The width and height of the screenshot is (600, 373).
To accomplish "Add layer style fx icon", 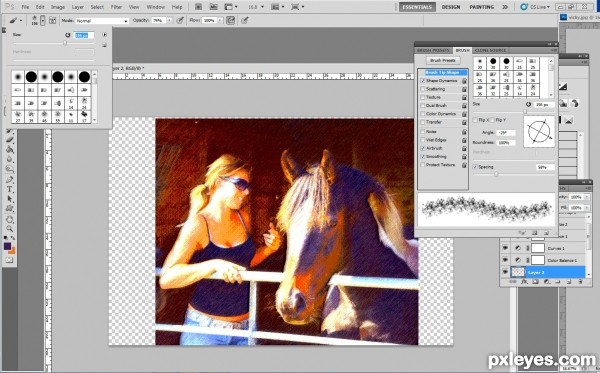I will click(x=524, y=282).
